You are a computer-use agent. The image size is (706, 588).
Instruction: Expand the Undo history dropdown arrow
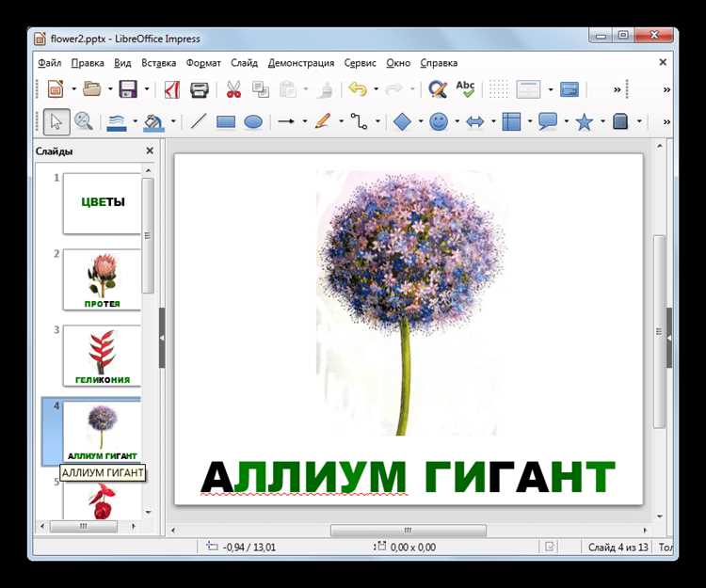click(x=376, y=89)
